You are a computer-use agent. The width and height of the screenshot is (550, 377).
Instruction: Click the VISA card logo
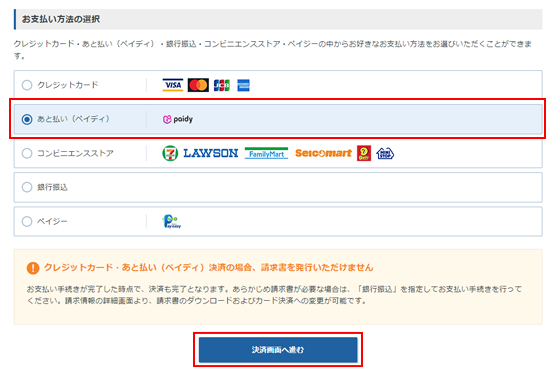[173, 85]
